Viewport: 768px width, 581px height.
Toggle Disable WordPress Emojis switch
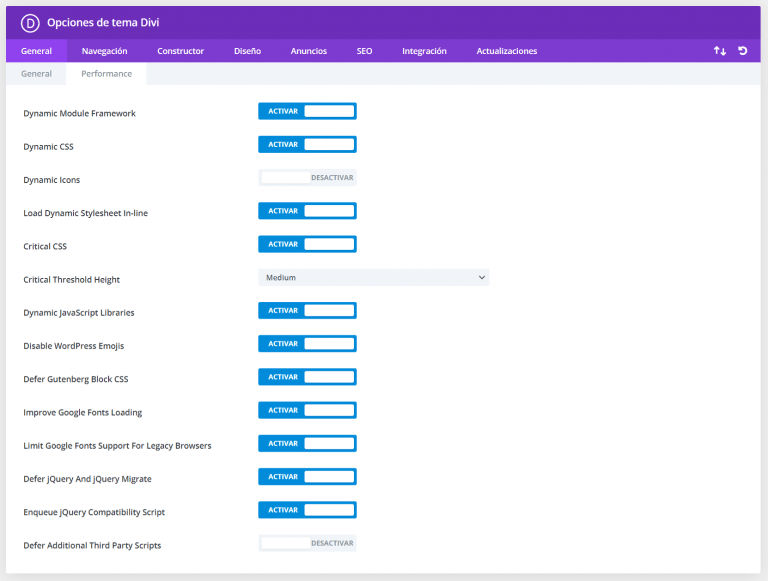tap(307, 344)
